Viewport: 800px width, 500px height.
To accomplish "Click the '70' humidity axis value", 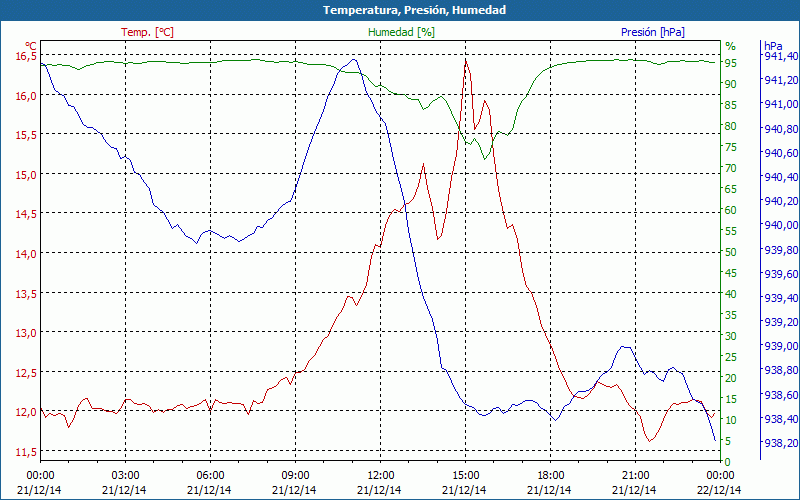I will 731,168.
